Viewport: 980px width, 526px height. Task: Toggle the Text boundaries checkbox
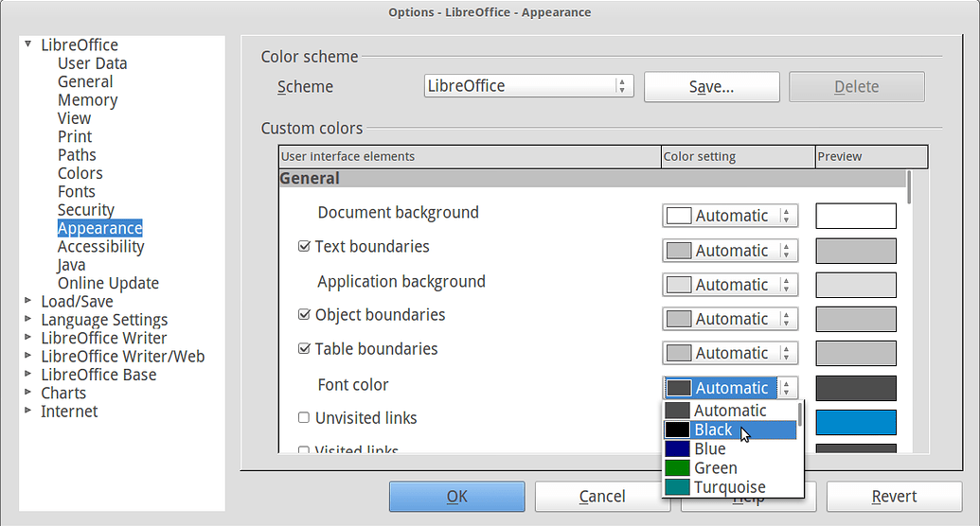point(304,247)
